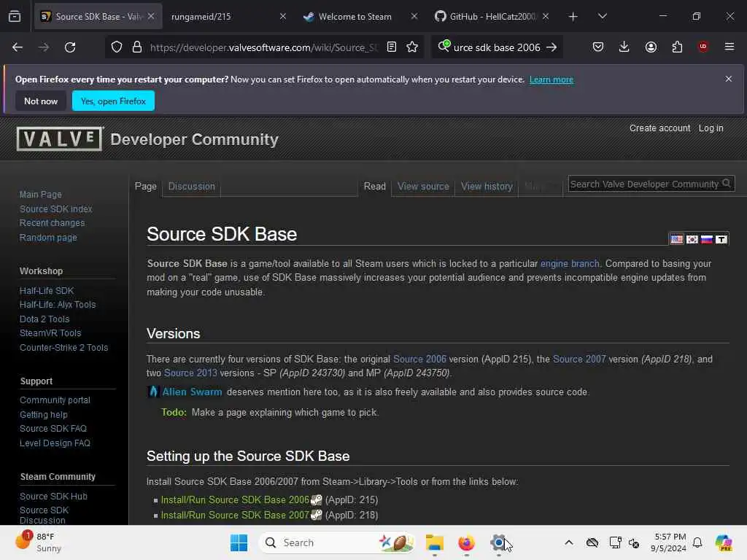Viewport: 747px width, 560px height.
Task: Click the Log in link
Action: point(711,128)
